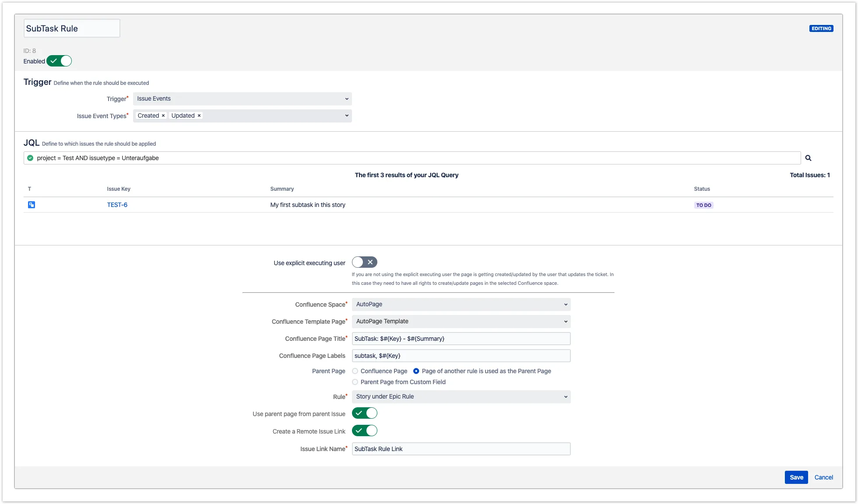Turn off Create a Remote Issue Link
The height and width of the screenshot is (504, 858).
pyautogui.click(x=364, y=430)
